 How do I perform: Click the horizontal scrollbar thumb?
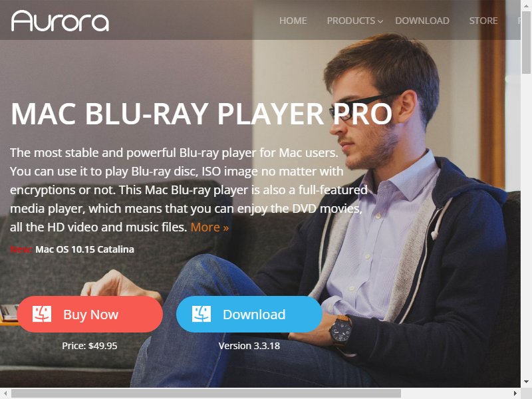206,393
